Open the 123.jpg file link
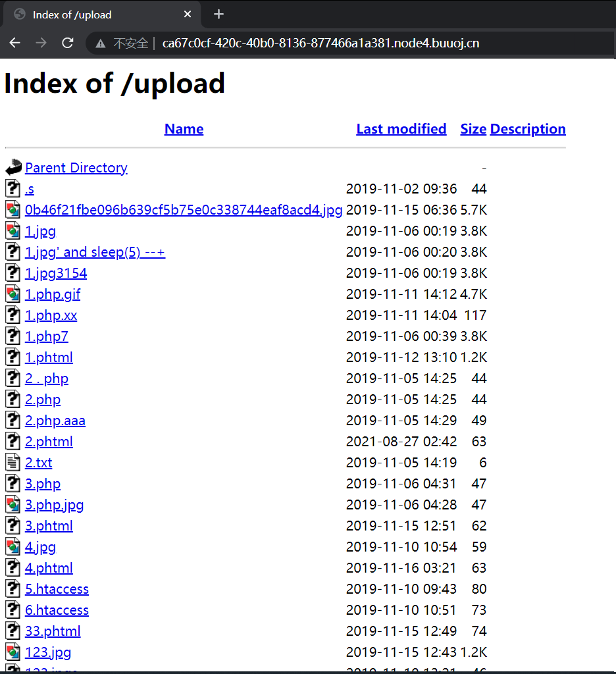 coord(48,652)
